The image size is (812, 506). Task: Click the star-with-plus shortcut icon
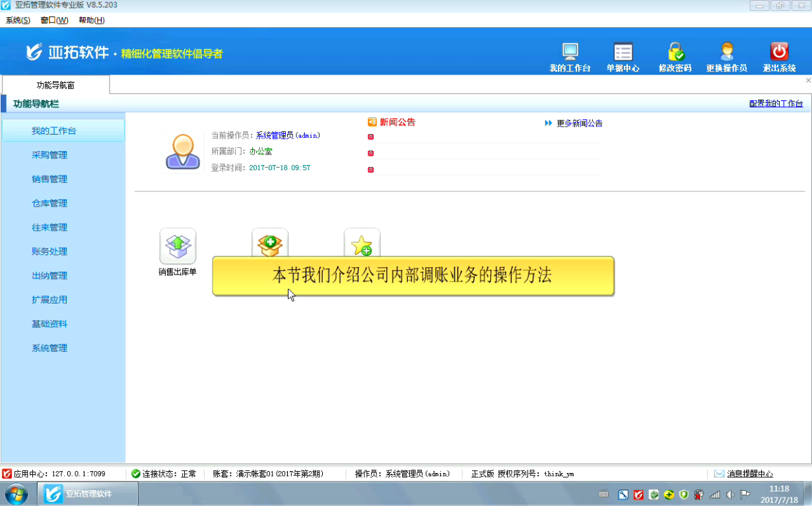(362, 243)
